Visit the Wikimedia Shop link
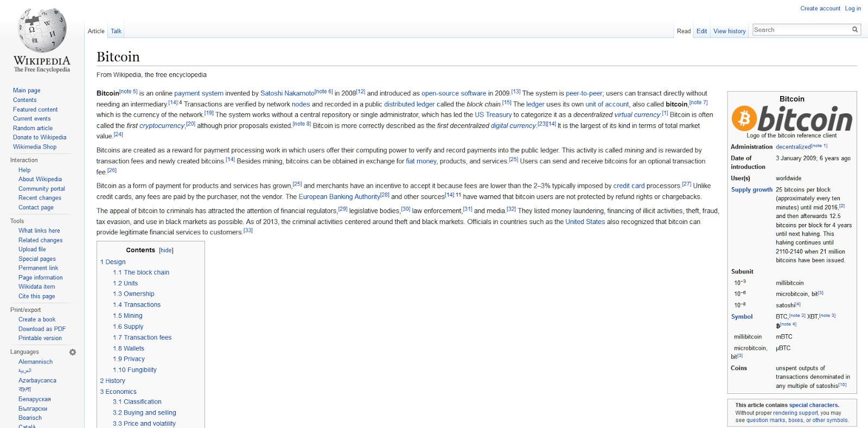This screenshot has width=868, height=428. (x=35, y=147)
